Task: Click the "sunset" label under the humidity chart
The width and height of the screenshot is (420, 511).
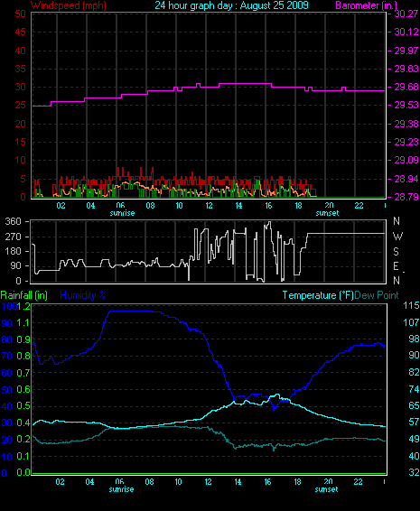Action: click(326, 489)
